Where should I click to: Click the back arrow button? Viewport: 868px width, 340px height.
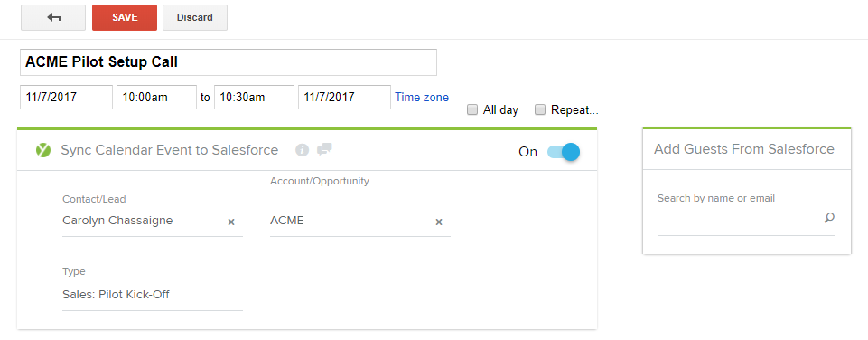53,17
